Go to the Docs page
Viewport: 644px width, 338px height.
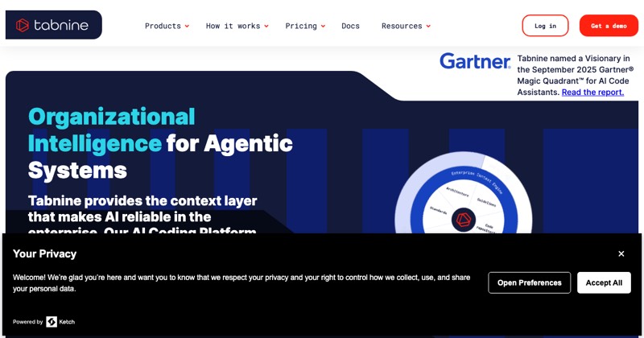[x=350, y=26]
